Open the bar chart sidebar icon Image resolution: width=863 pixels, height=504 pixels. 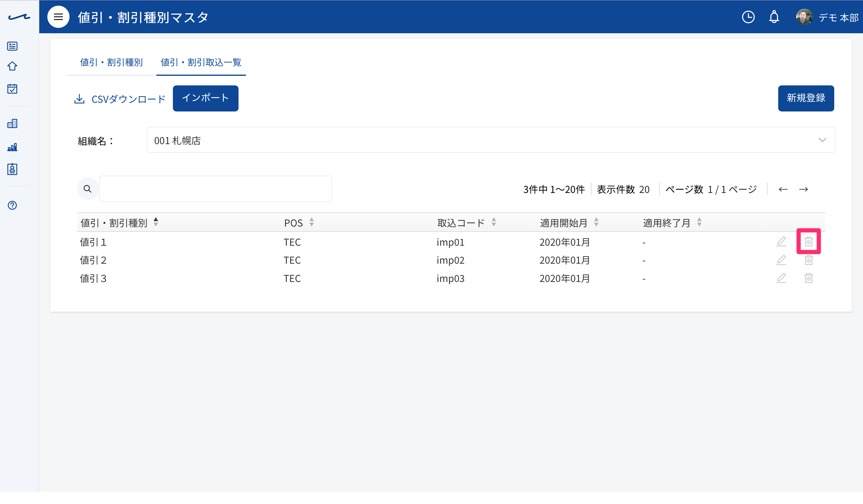(12, 147)
